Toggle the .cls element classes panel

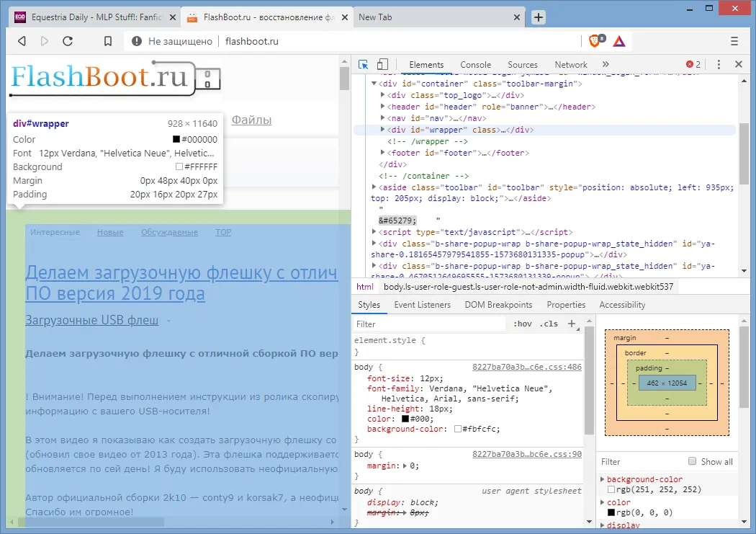tap(549, 324)
